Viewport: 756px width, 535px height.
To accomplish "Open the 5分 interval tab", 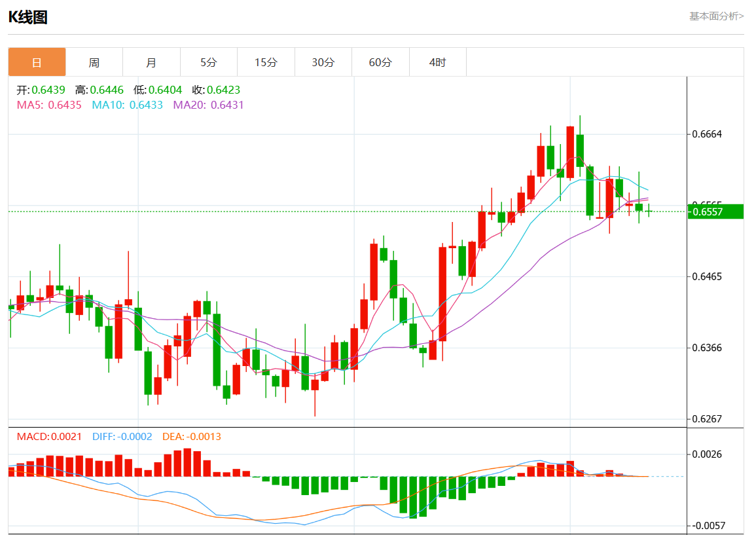I will click(x=209, y=62).
